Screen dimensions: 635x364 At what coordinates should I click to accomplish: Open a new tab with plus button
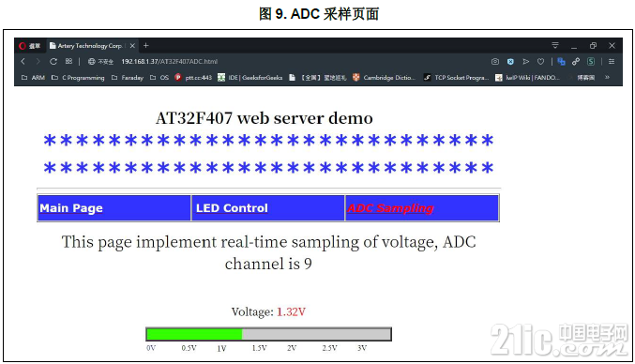[x=146, y=46]
